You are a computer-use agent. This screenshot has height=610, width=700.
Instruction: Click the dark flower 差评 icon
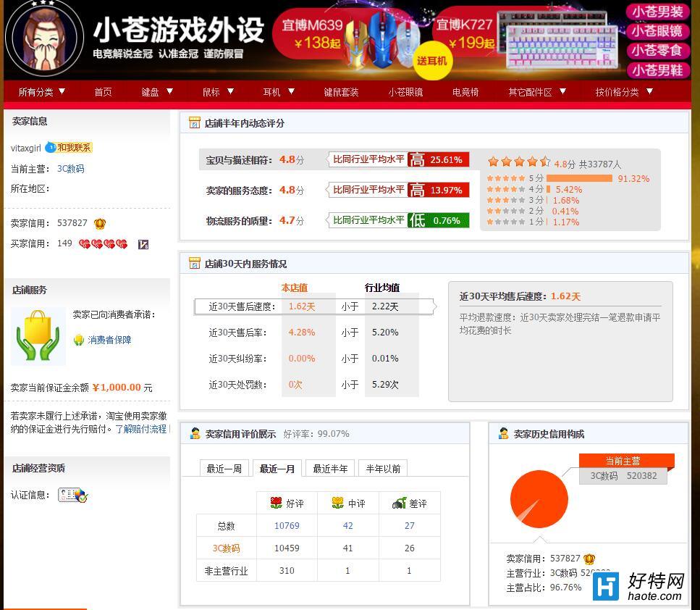click(x=399, y=504)
